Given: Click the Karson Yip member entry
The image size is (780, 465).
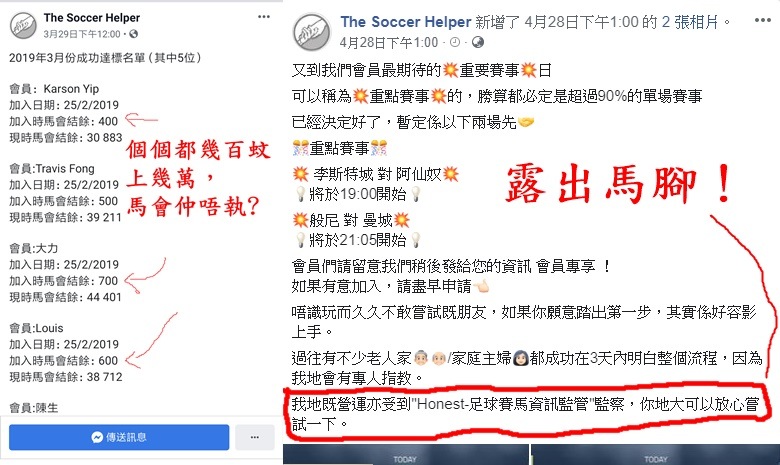Looking at the screenshot, I should (x=71, y=89).
